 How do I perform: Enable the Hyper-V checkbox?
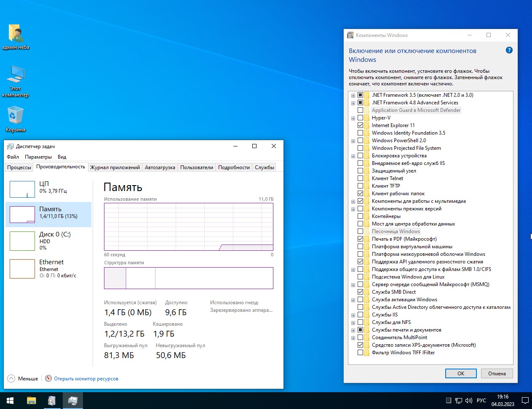tap(360, 118)
